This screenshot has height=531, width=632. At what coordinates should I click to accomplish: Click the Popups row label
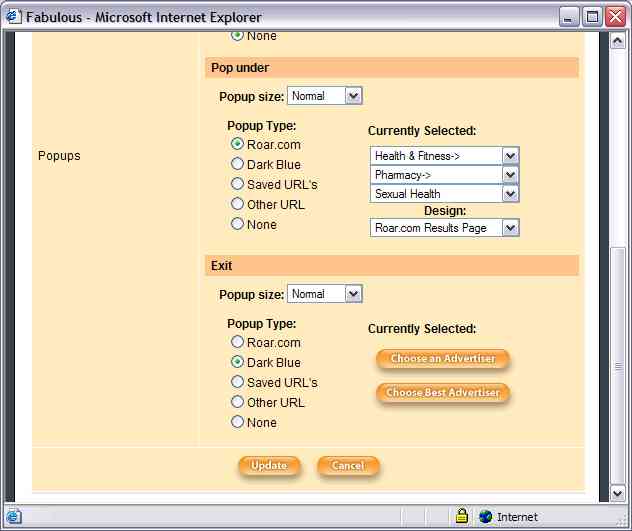(59, 156)
